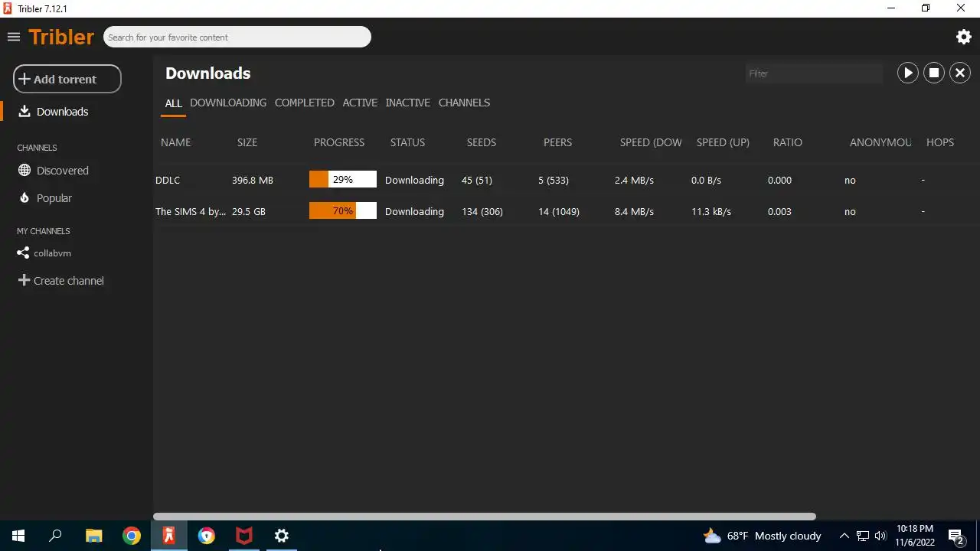Image resolution: width=980 pixels, height=551 pixels.
Task: Sort by ANONYMOUS column header
Action: point(880,142)
